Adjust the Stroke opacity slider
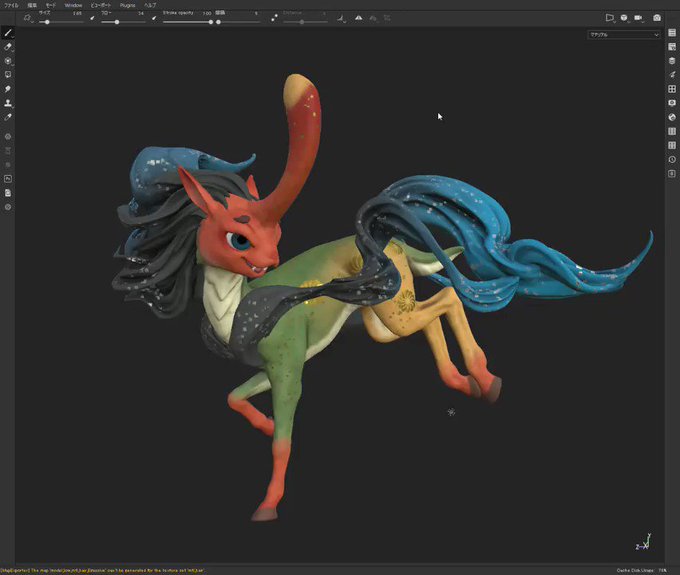 click(187, 22)
